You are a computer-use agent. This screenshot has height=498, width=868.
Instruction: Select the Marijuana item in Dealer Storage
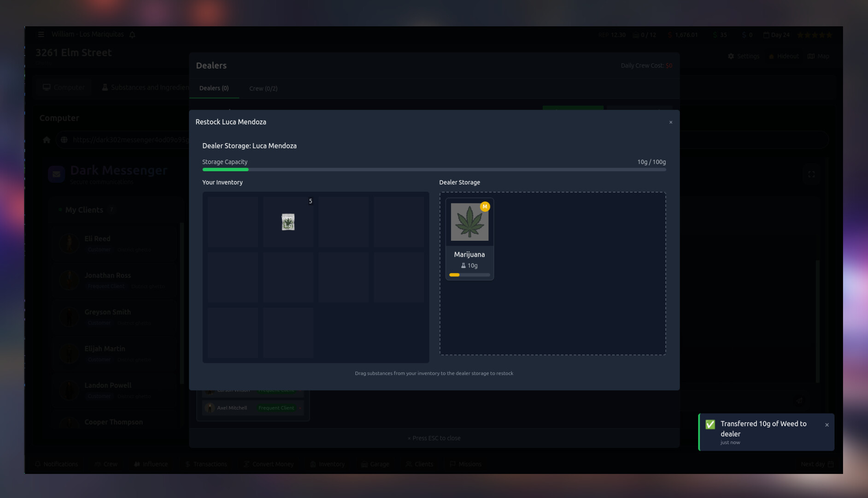pyautogui.click(x=469, y=238)
